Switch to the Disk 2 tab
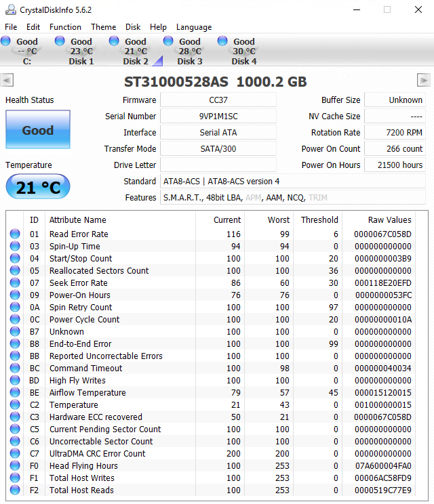Image resolution: width=434 pixels, height=504 pixels. point(136,51)
